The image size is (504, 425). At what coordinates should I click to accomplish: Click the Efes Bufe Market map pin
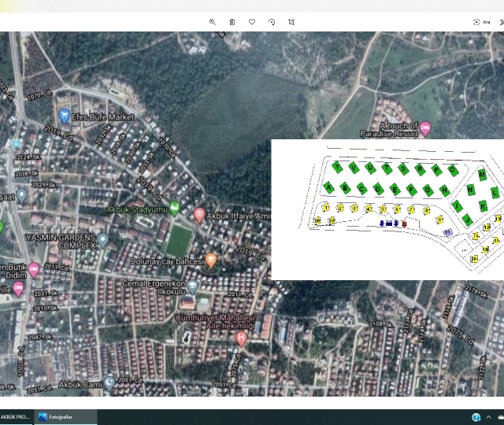pos(65,116)
